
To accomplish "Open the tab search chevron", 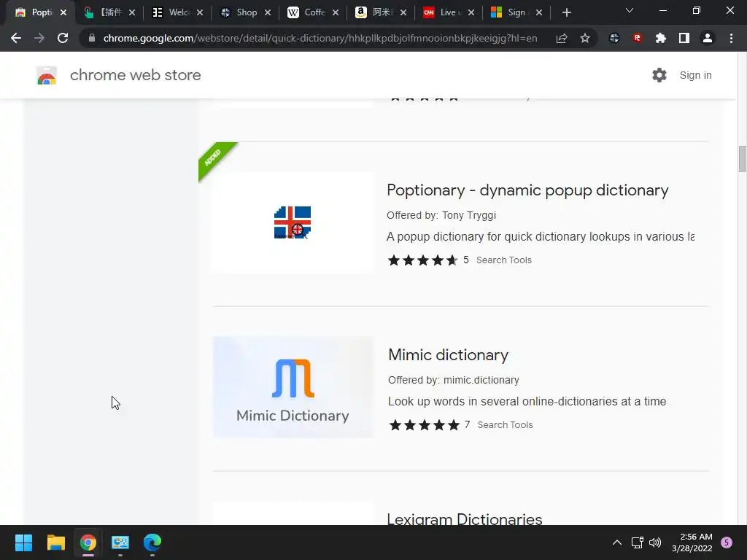I will point(630,10).
